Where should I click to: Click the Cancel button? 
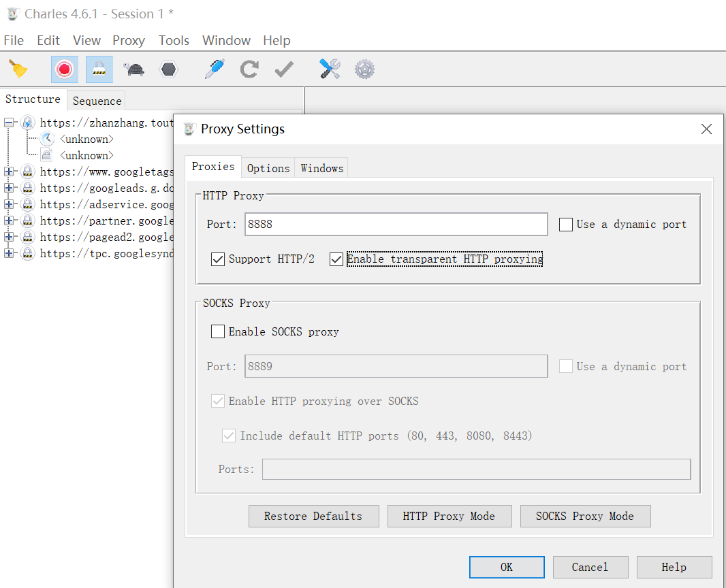[590, 567]
